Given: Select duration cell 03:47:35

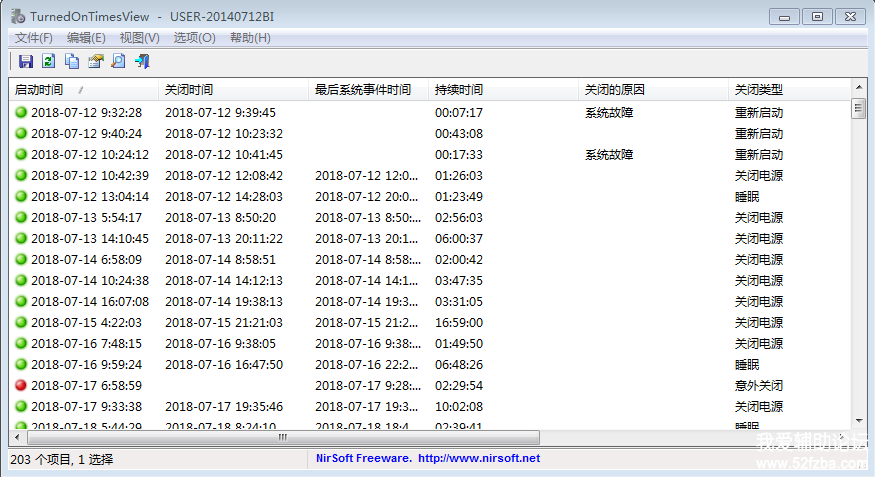Looking at the screenshot, I should (459, 281).
